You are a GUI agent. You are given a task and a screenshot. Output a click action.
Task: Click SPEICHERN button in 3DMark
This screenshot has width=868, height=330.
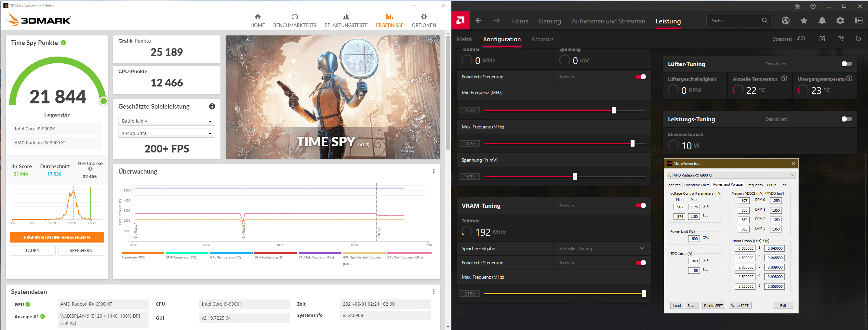[81, 251]
